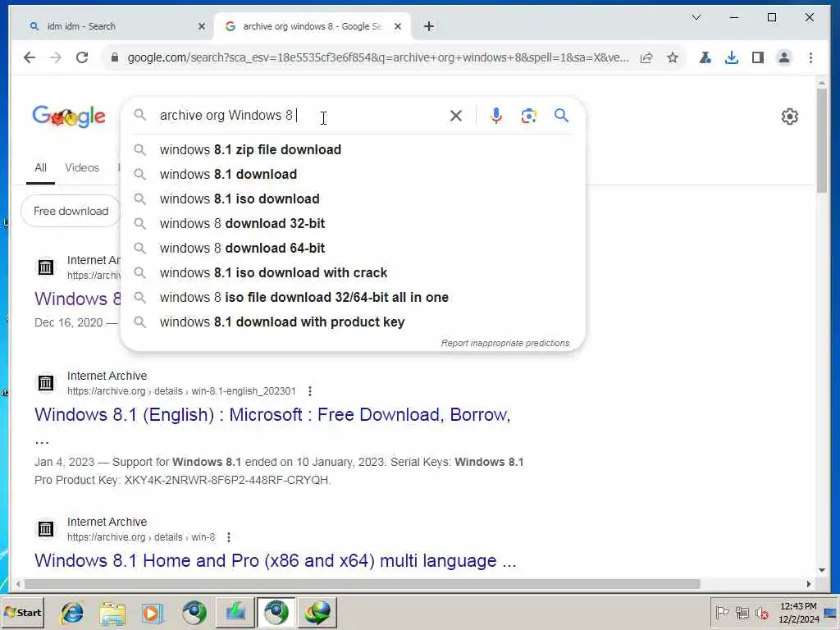Clear the Google search box text

456,116
